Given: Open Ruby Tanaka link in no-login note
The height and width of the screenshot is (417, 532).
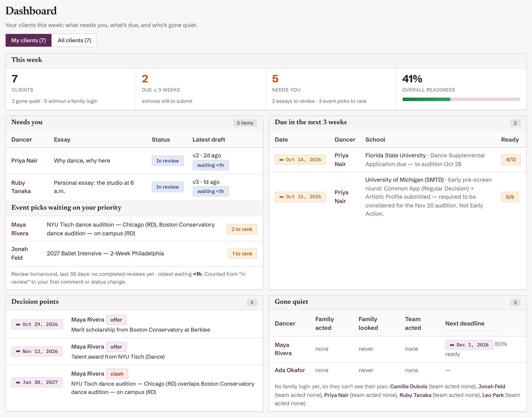Looking at the screenshot, I should point(415,395).
